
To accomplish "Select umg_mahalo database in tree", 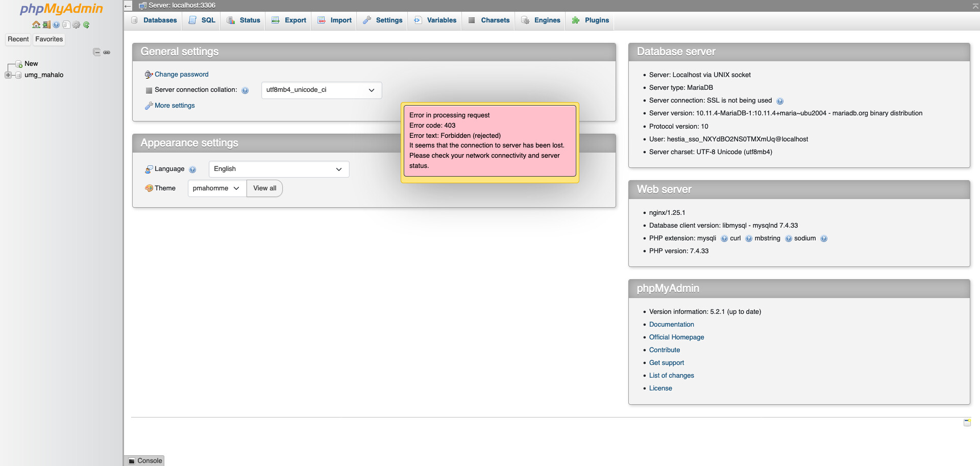I will click(x=44, y=75).
